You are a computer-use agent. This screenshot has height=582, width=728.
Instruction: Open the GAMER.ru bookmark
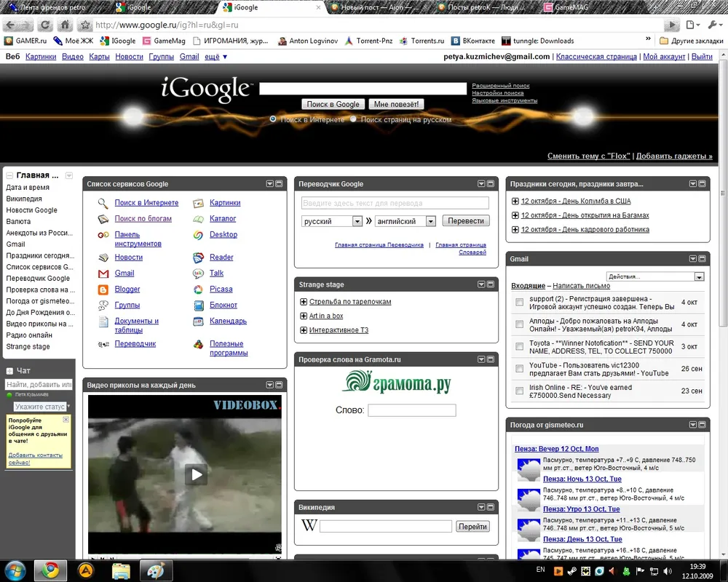click(25, 41)
